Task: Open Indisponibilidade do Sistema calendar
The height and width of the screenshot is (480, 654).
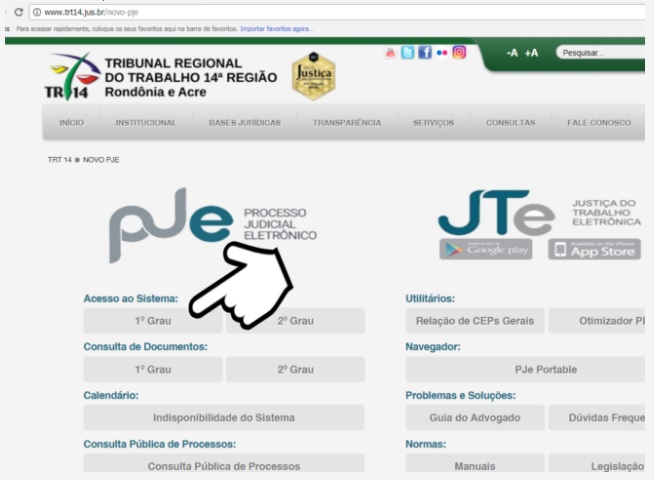Action: pos(224,417)
